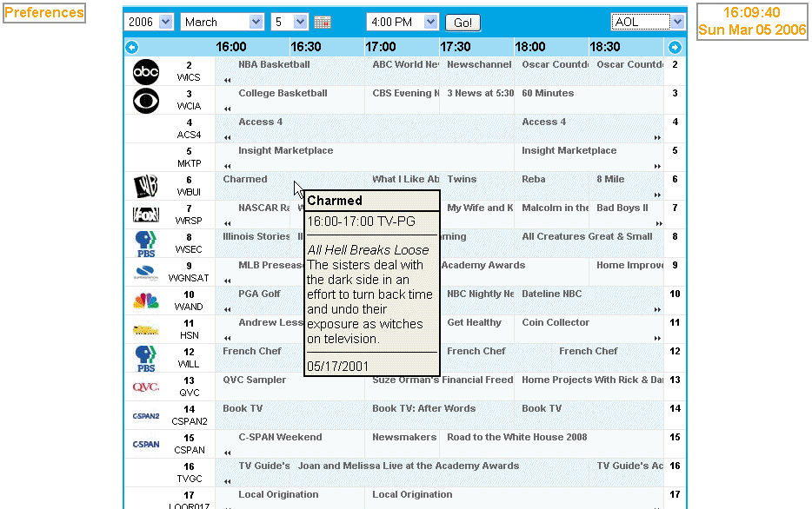Open the calendar date picker icon

323,23
